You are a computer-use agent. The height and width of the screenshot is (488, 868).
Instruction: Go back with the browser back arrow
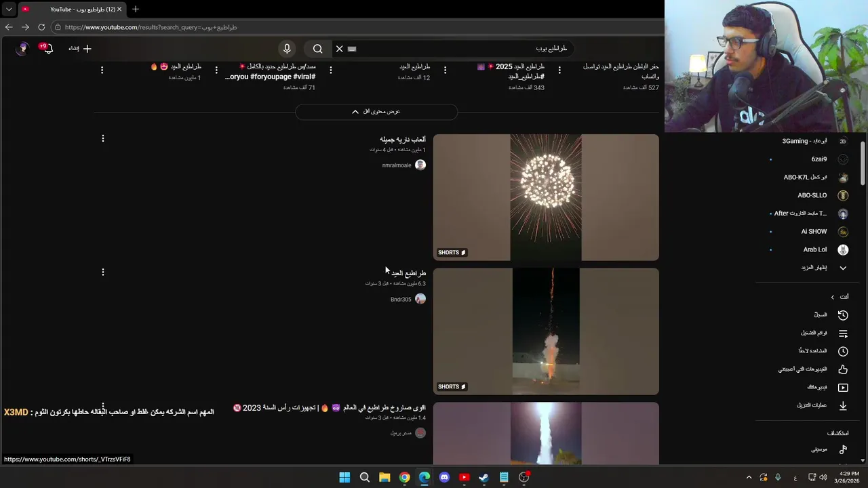[8, 27]
